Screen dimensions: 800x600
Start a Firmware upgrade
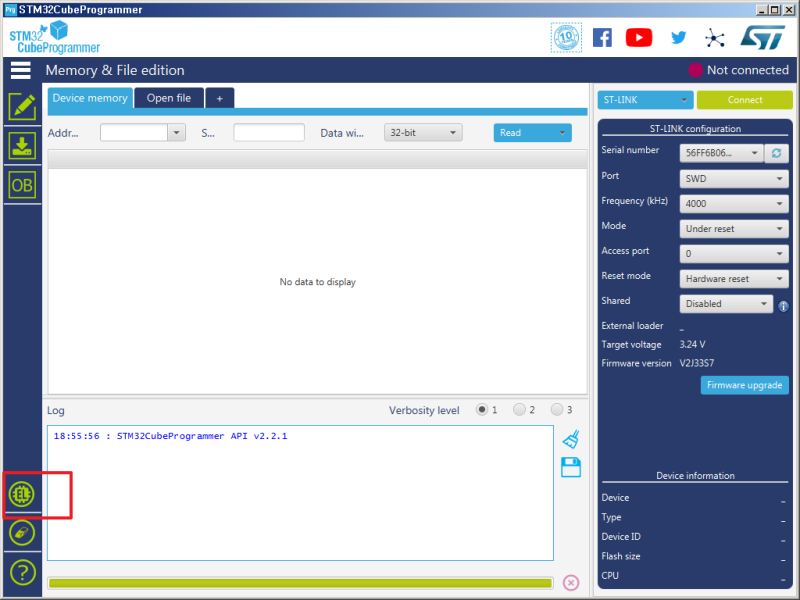744,385
